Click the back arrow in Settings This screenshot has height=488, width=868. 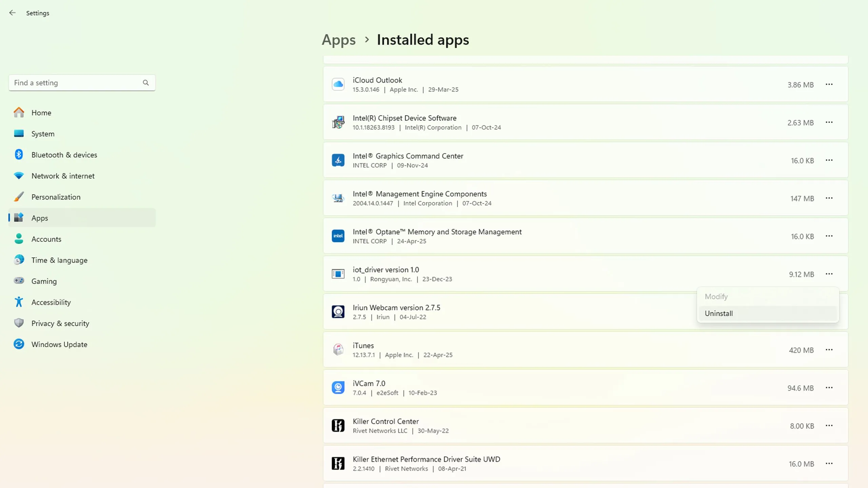(x=13, y=13)
